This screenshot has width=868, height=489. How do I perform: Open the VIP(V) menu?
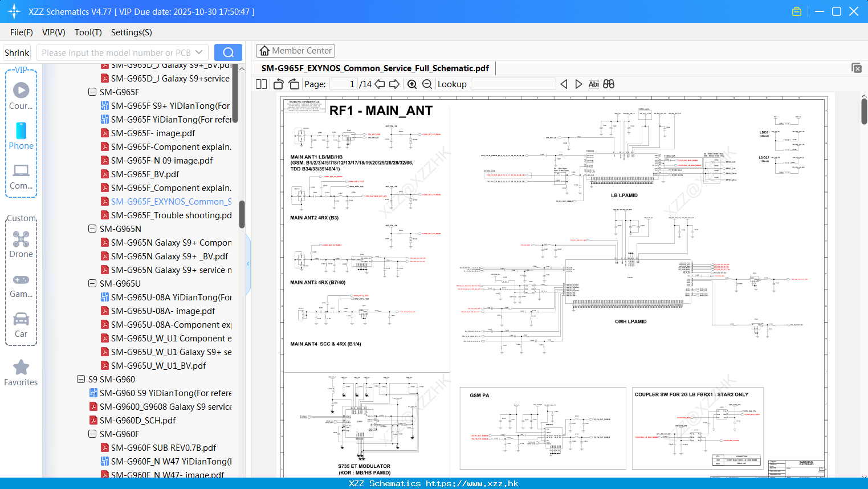pyautogui.click(x=54, y=32)
